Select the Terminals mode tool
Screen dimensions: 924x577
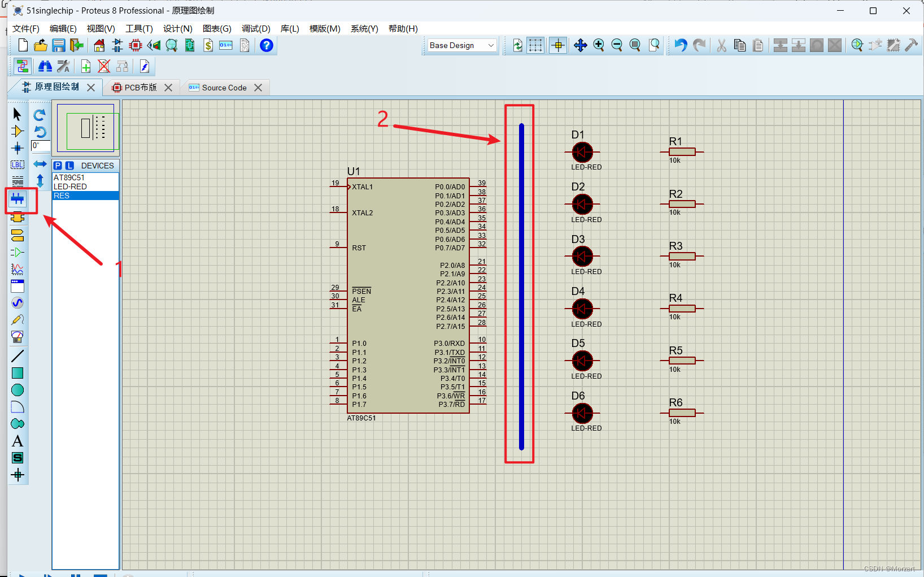coord(17,235)
